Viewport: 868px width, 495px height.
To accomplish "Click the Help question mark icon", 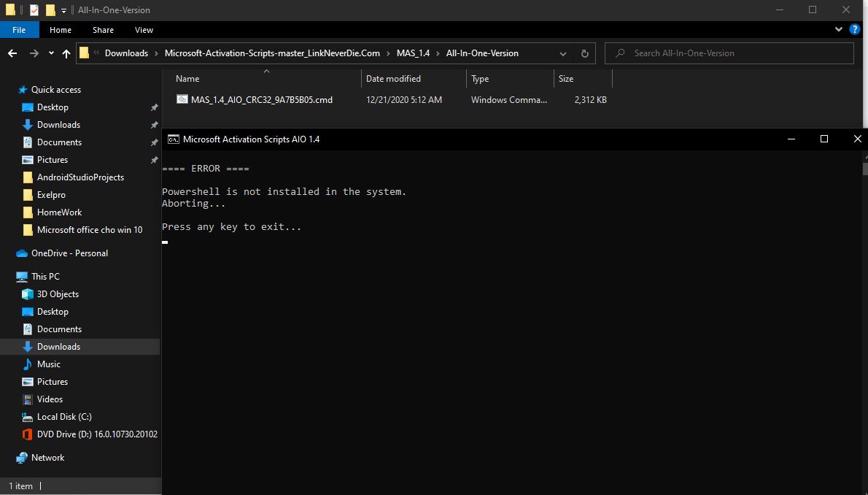I will point(856,30).
